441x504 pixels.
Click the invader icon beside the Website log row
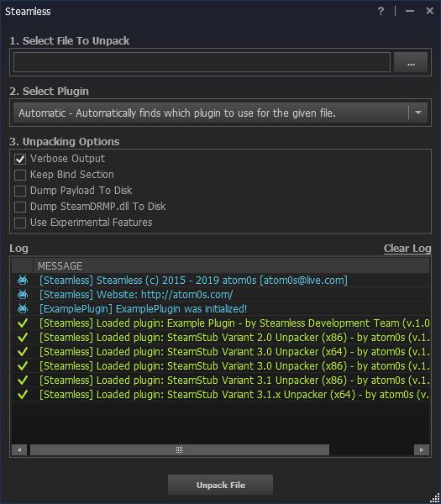pos(23,295)
